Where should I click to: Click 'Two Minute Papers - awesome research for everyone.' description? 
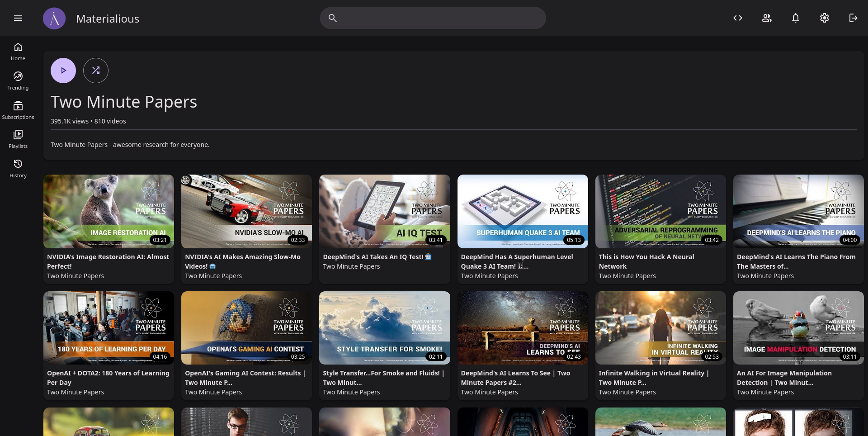[x=130, y=145]
